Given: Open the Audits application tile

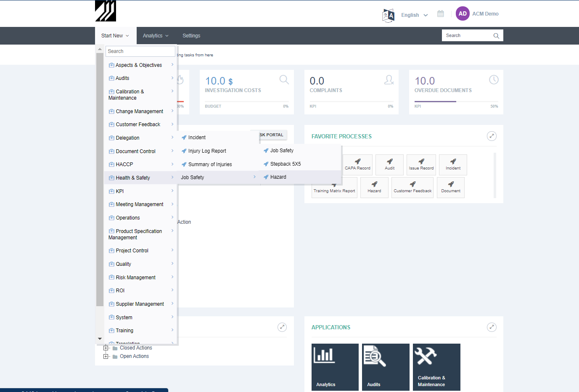Looking at the screenshot, I should 386,367.
